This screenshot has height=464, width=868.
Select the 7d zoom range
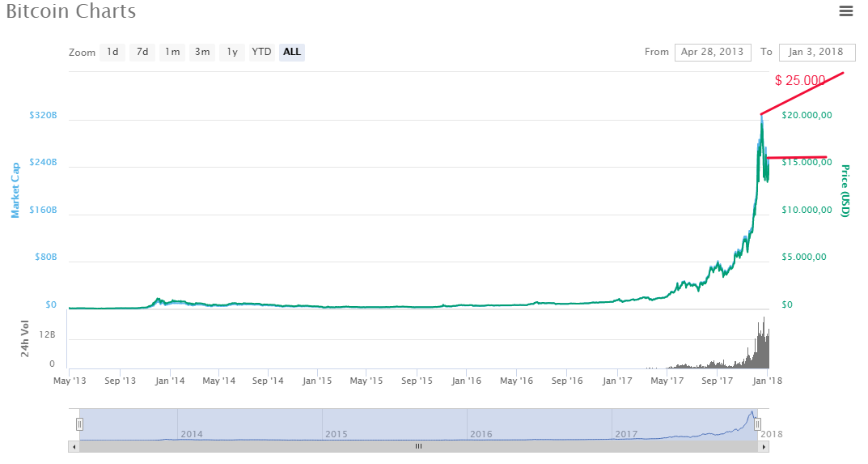(x=142, y=52)
